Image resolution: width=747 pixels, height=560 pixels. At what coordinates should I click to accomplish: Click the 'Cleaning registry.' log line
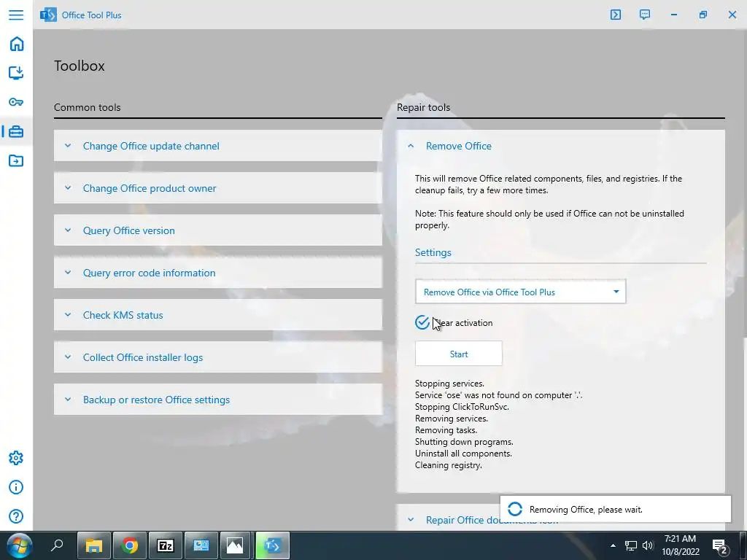(449, 465)
